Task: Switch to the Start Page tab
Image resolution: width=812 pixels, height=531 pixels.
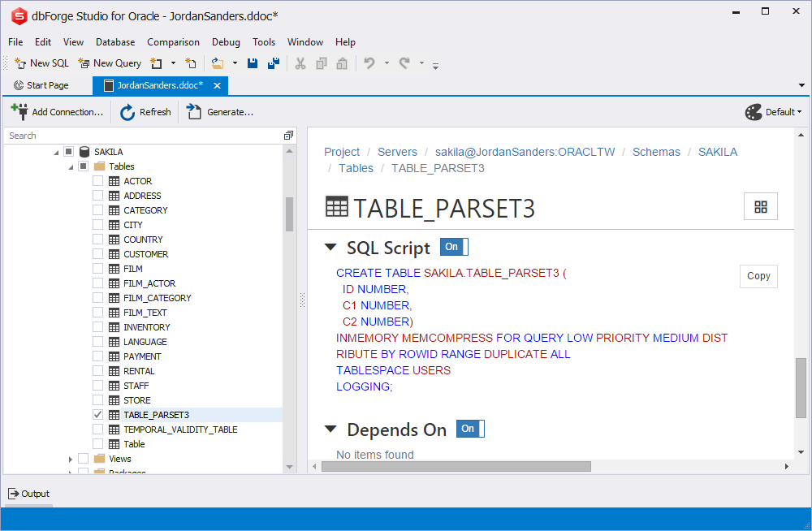Action: click(x=48, y=84)
